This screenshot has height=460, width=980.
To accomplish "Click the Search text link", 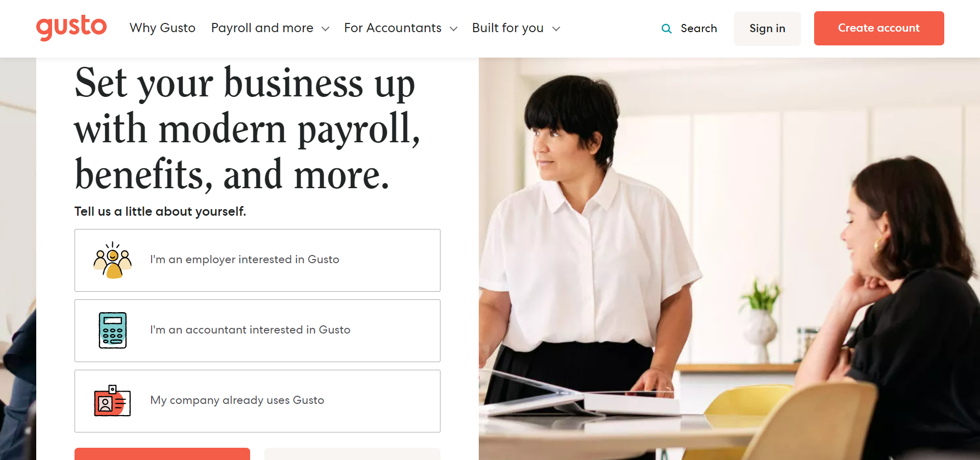I will (699, 29).
